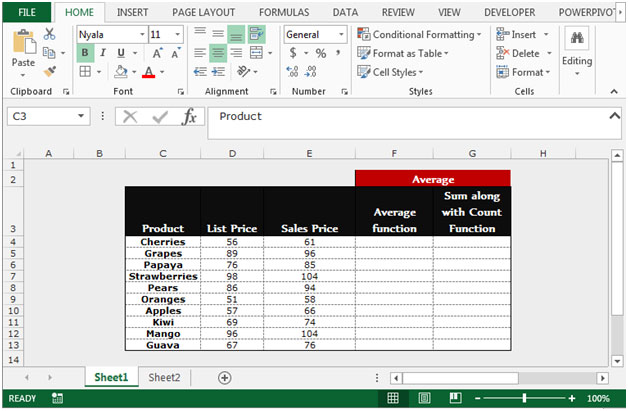
Task: Switch to the DATA tab
Action: (345, 12)
